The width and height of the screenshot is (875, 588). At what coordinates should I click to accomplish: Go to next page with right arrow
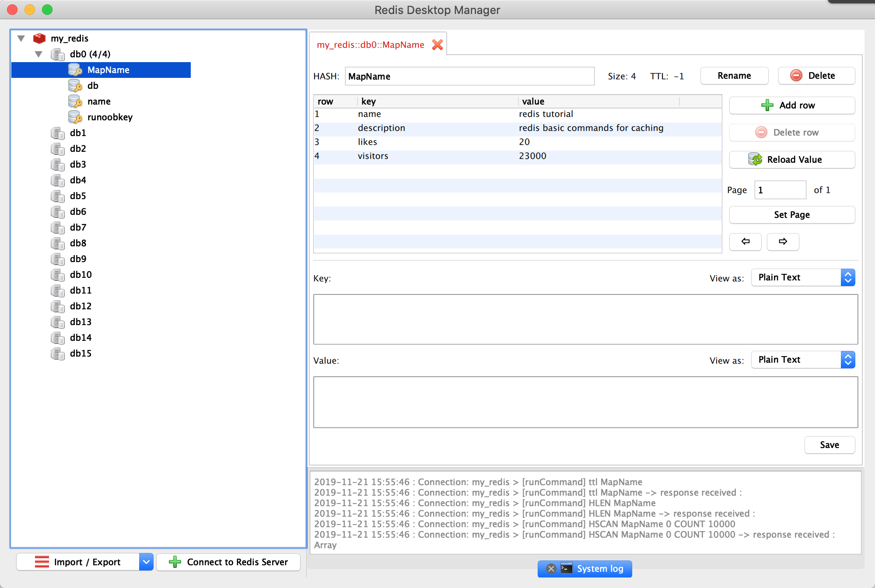click(x=783, y=241)
